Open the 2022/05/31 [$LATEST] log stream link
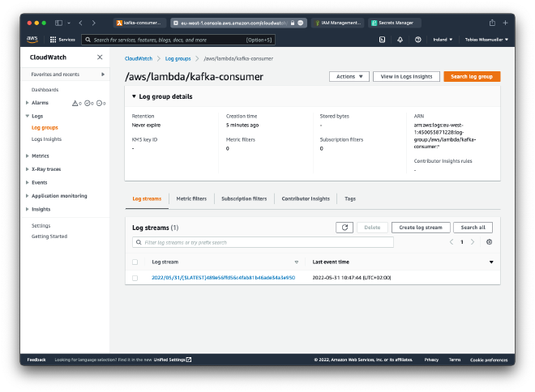The height and width of the screenshot is (392, 535). (x=223, y=278)
